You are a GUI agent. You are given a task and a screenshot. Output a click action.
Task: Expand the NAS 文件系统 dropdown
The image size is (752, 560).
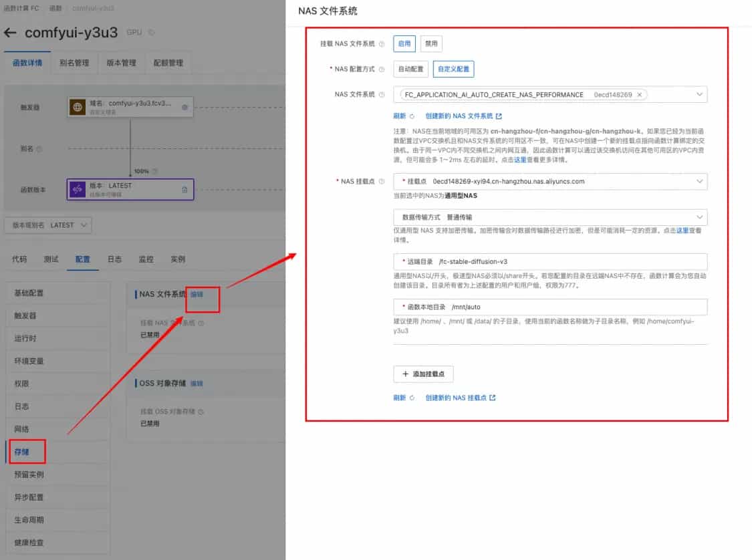click(699, 95)
